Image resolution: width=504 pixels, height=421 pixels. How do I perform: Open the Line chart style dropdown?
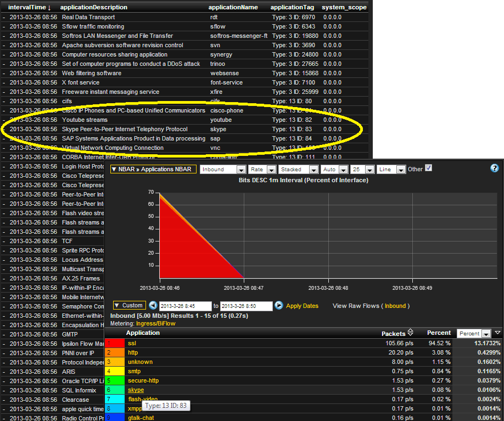(x=391, y=170)
